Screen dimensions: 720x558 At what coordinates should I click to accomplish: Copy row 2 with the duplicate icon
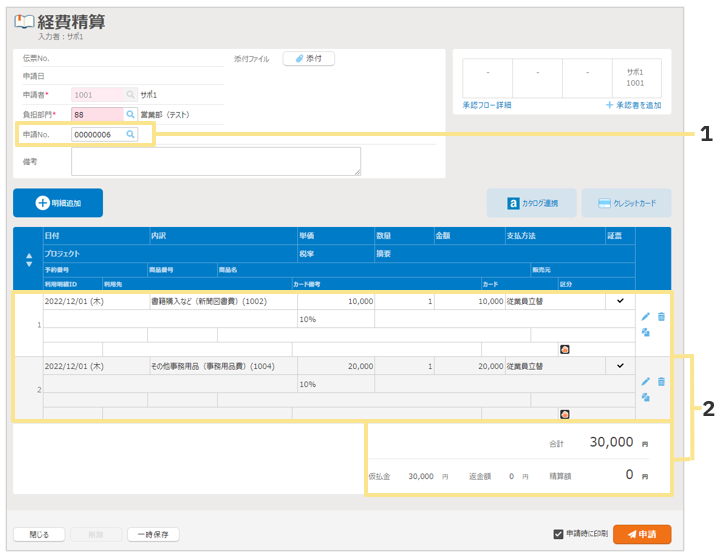646,397
